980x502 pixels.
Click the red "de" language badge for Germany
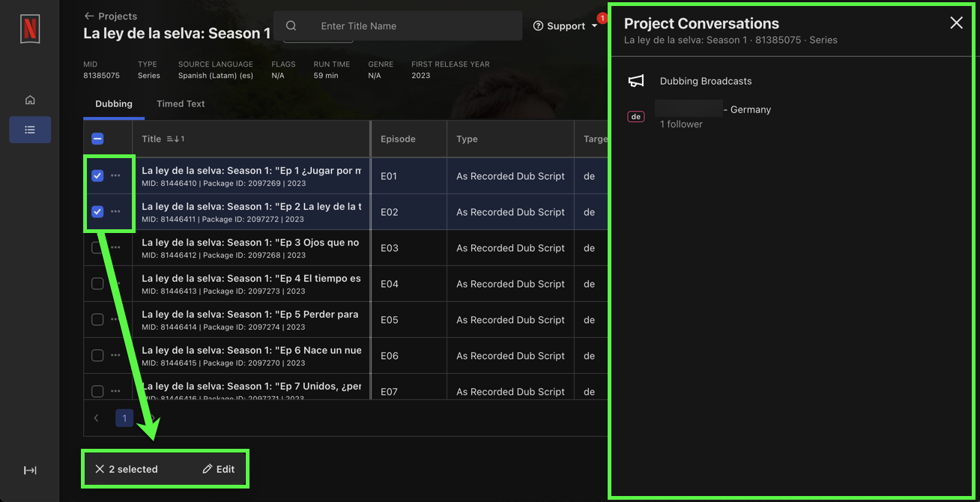pyautogui.click(x=636, y=116)
